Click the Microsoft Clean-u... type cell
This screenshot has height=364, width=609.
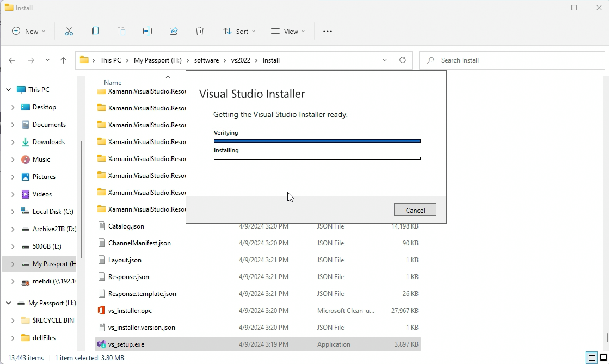click(346, 310)
